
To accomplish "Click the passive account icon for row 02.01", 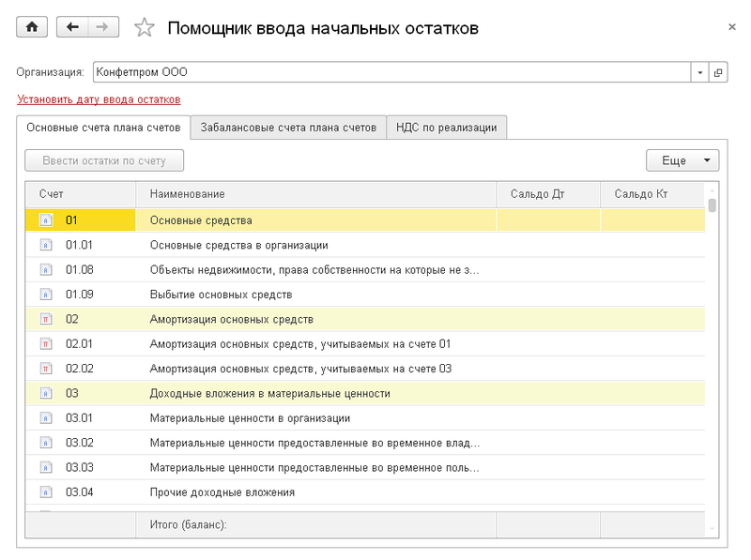I will click(45, 343).
